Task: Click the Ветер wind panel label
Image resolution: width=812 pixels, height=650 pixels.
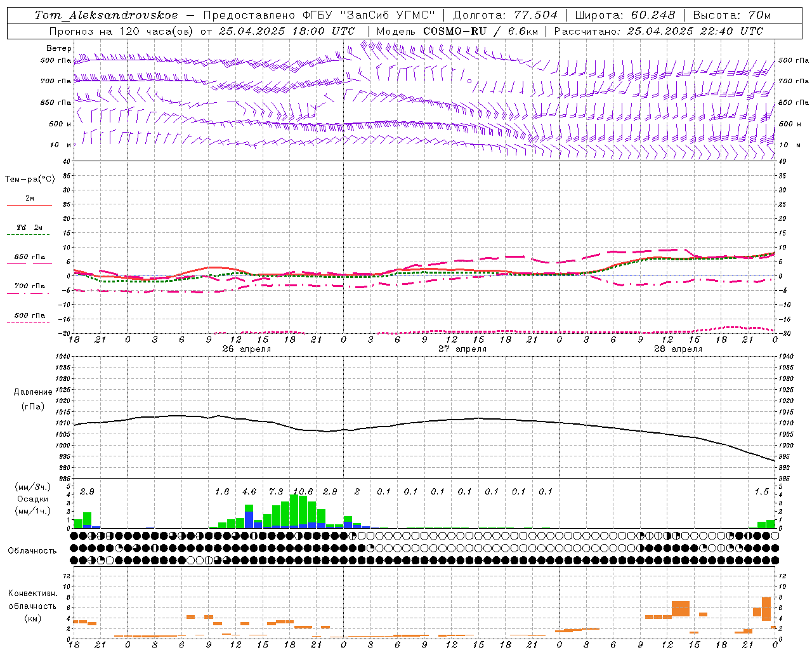Action: [58, 48]
